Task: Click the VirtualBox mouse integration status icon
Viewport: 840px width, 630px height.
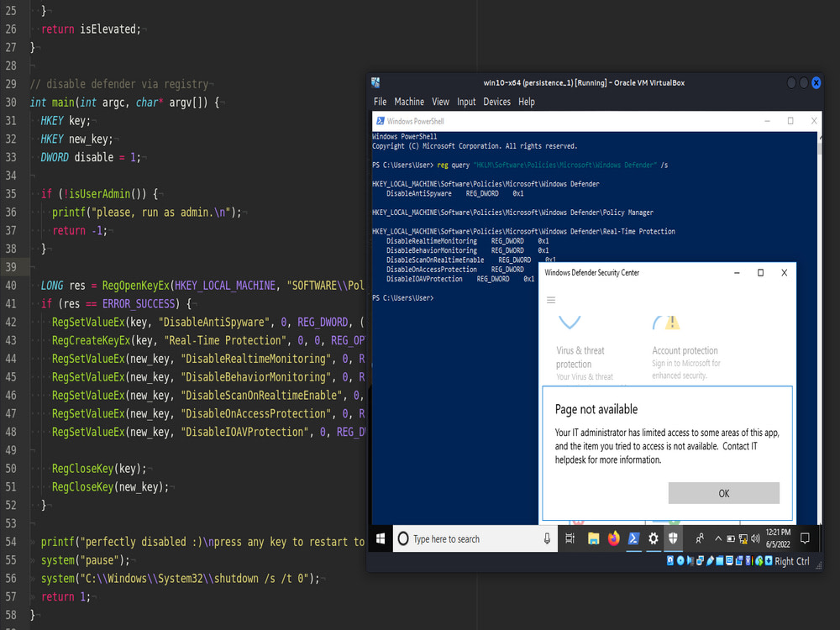Action: pyautogui.click(x=759, y=561)
